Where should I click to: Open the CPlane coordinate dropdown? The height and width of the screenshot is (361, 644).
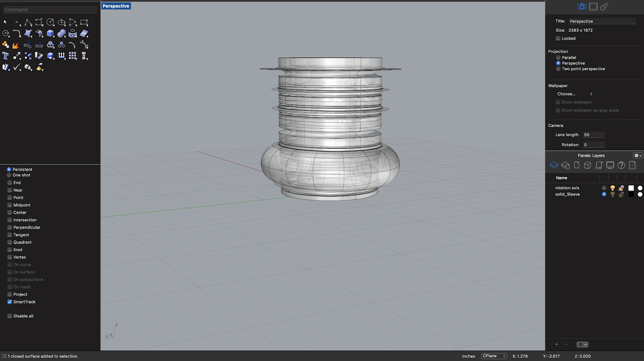pos(494,356)
